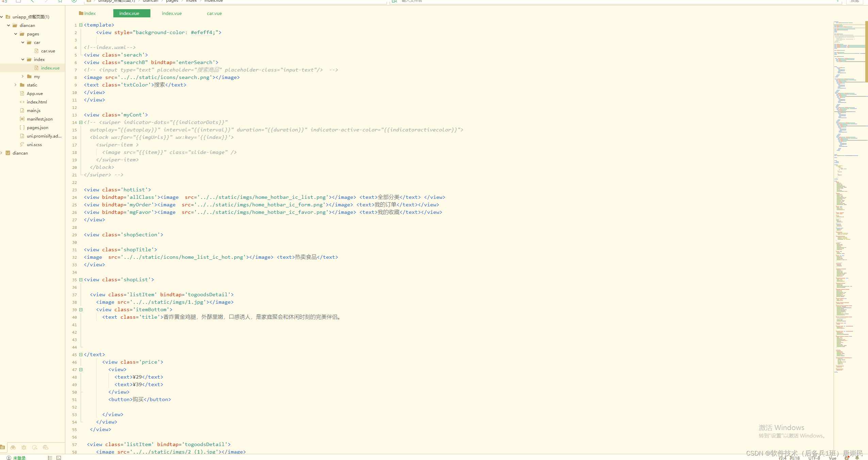Click the outline list icon in status bar
Viewport: 868px width, 460px height.
pos(50,458)
